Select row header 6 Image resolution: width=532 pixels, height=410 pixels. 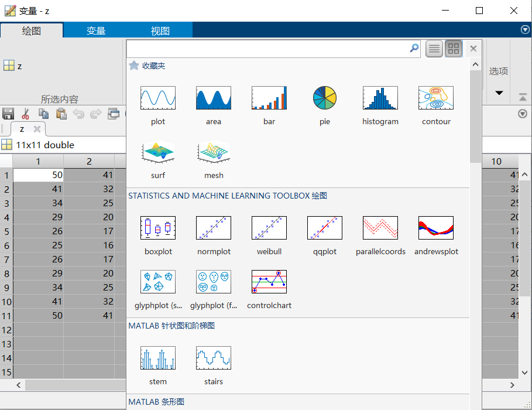click(x=6, y=245)
